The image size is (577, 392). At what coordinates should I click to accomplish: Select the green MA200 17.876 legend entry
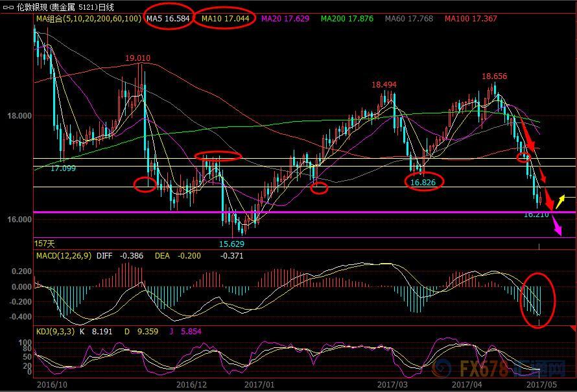pos(347,19)
